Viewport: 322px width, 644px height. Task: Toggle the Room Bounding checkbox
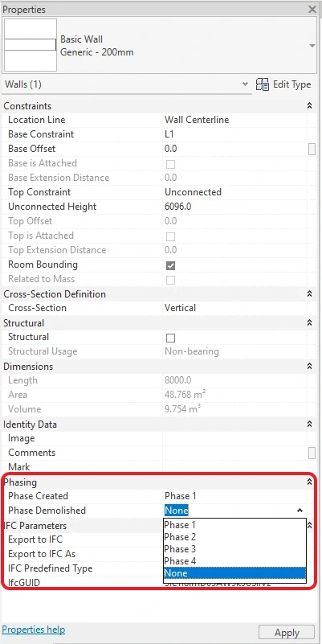[x=171, y=265]
